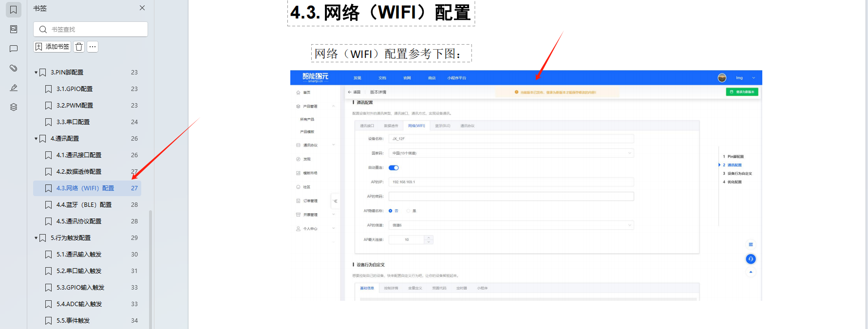Go to bookmark 5.1.通讯输入触发

pyautogui.click(x=79, y=254)
